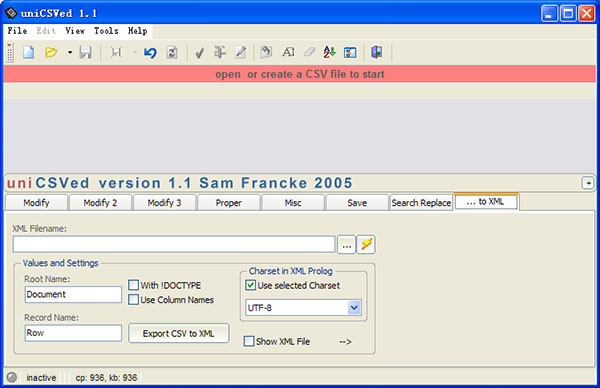
Task: Open the Tools menu
Action: (106, 31)
